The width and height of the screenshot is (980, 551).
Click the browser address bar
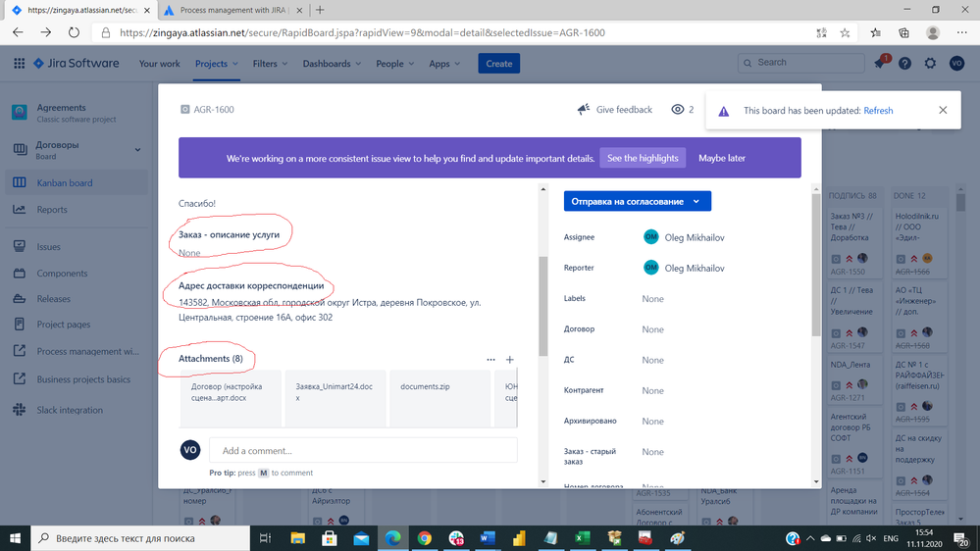pos(464,33)
